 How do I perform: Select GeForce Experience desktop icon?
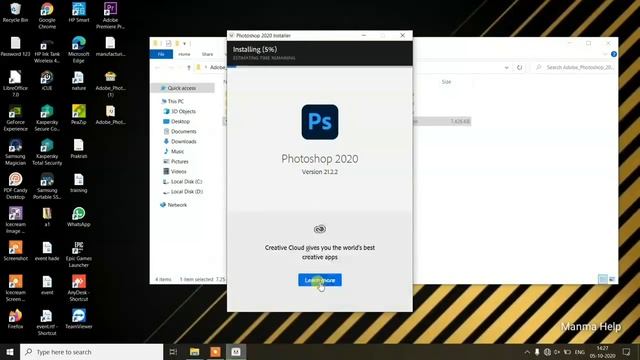(x=16, y=118)
